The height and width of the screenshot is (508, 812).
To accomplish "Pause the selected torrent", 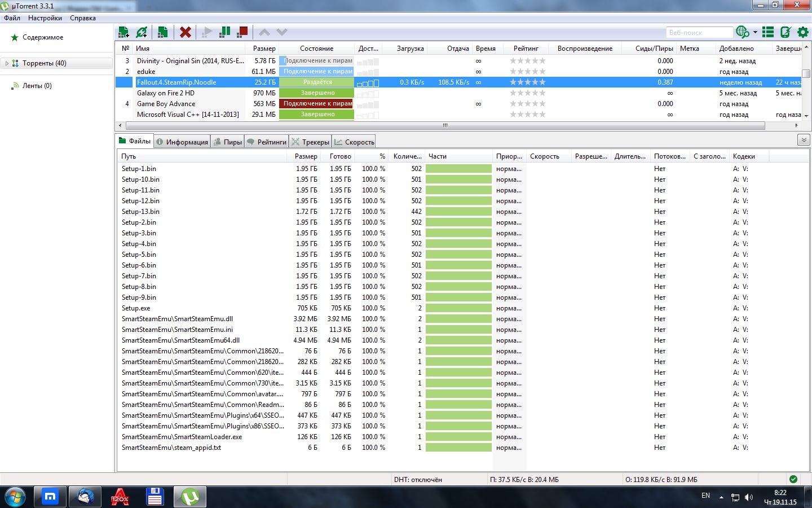I will 224,32.
